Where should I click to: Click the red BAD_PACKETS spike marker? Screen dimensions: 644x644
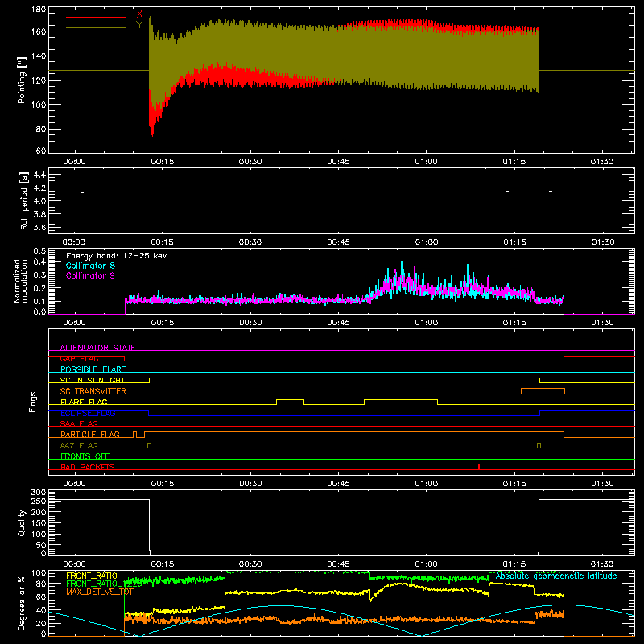pos(479,467)
